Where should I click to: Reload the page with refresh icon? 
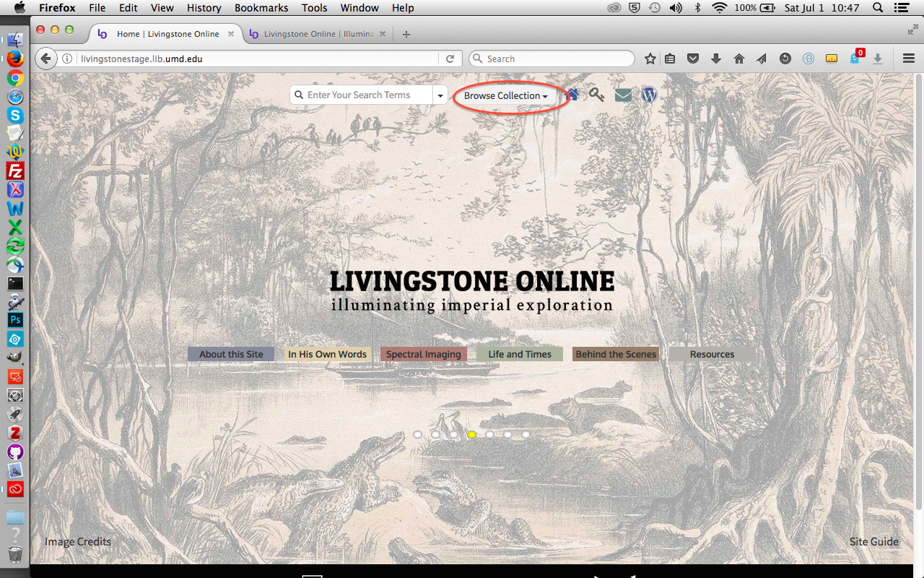coord(450,59)
